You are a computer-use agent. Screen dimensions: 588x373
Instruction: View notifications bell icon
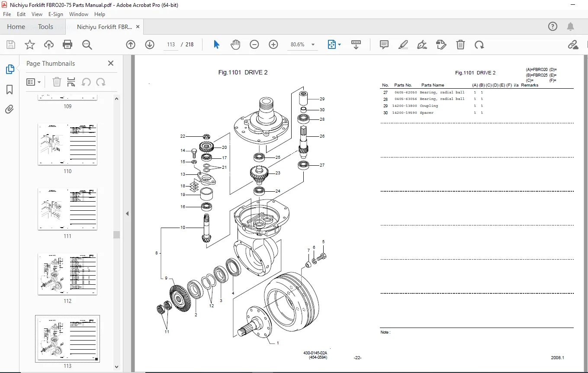pos(571,27)
